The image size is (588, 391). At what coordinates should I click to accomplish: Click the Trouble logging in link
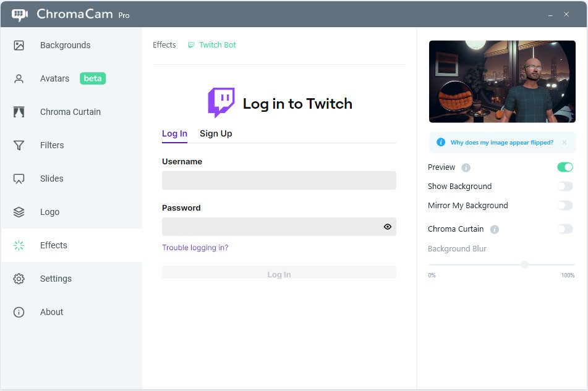point(195,247)
